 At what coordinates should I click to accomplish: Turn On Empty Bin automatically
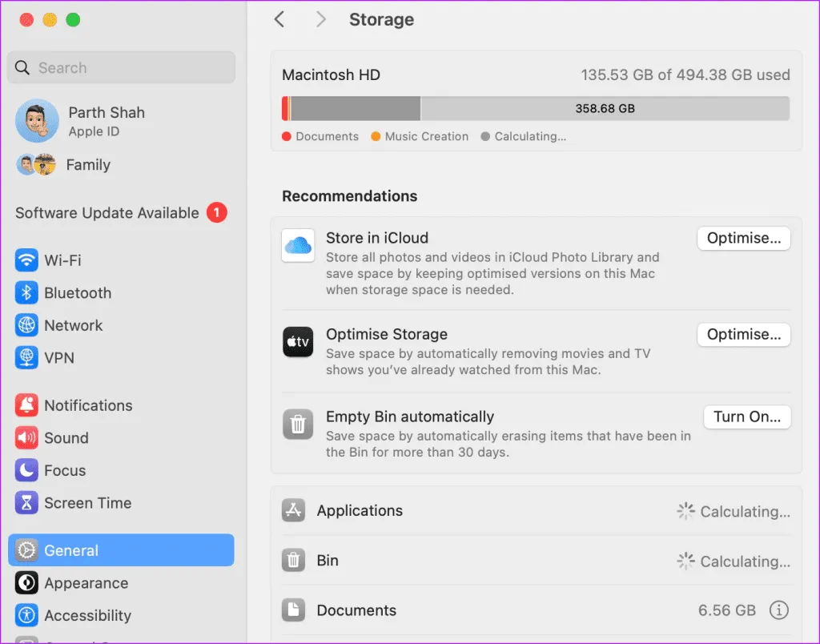(746, 417)
